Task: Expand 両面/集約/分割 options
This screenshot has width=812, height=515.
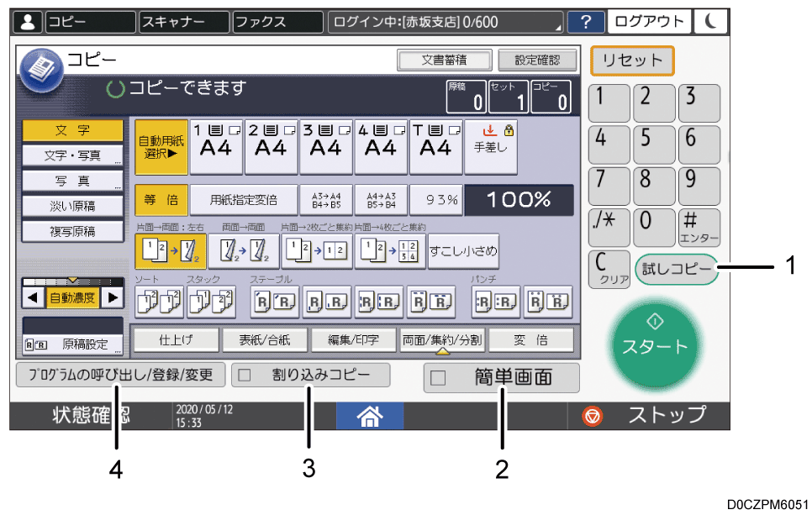Action: 442,340
